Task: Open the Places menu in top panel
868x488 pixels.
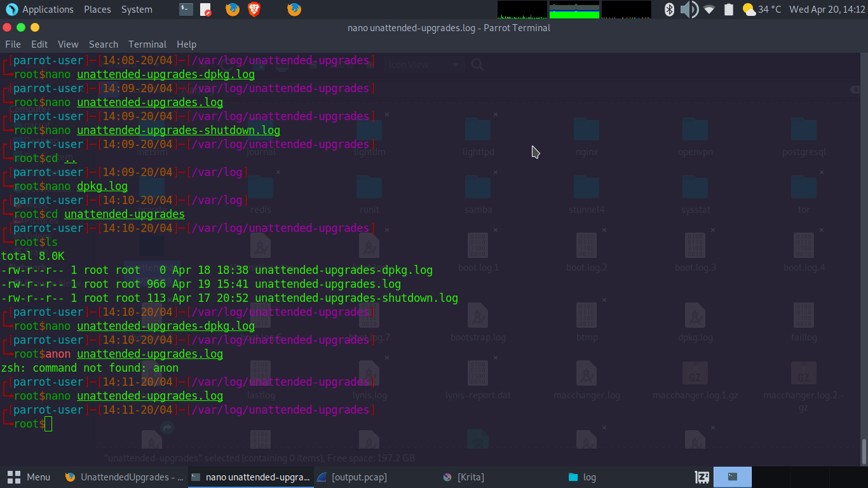Action: click(x=97, y=10)
